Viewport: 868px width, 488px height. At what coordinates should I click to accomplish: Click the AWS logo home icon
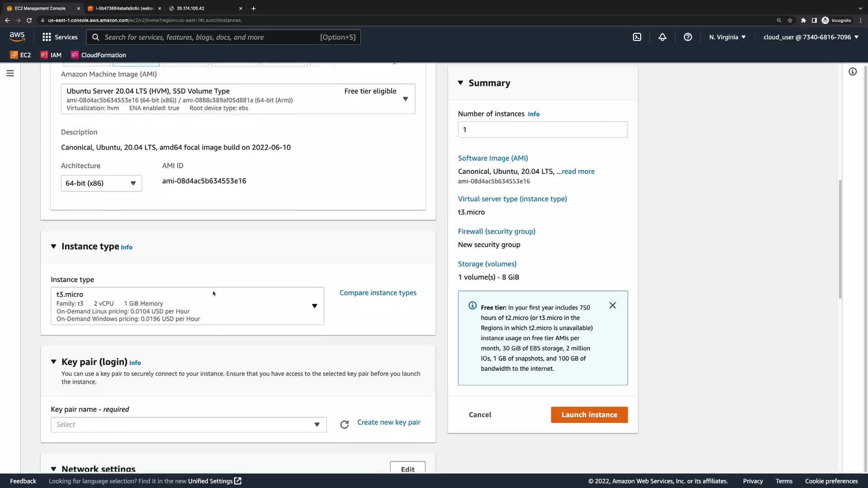point(17,37)
